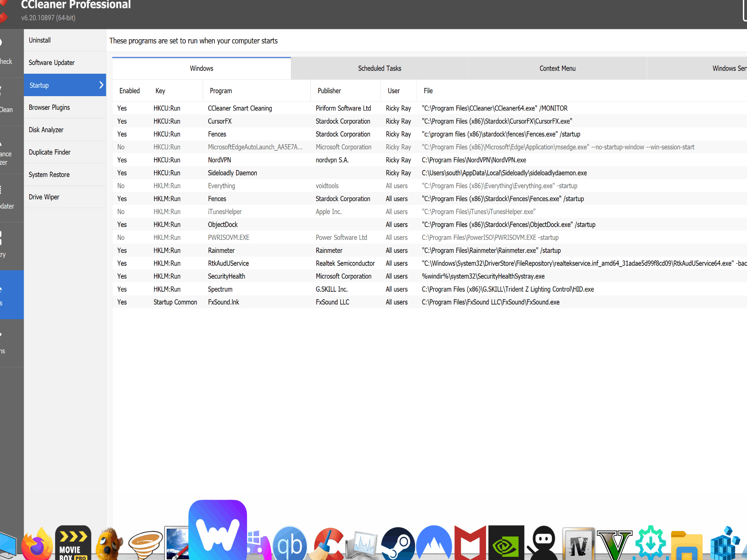
Task: Open Browser Plugins tool
Action: click(x=65, y=107)
